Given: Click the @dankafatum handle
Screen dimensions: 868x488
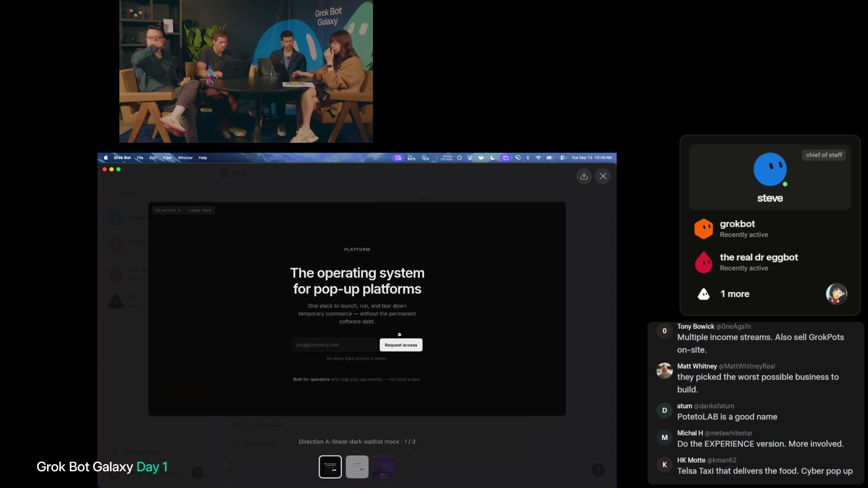Looking at the screenshot, I should (714, 406).
